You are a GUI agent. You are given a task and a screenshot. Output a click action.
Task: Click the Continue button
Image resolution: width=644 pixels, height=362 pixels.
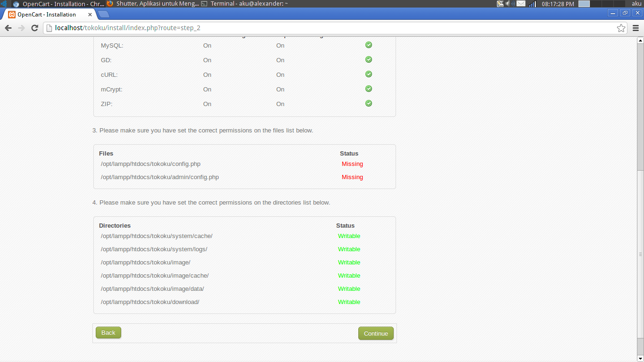[376, 333]
